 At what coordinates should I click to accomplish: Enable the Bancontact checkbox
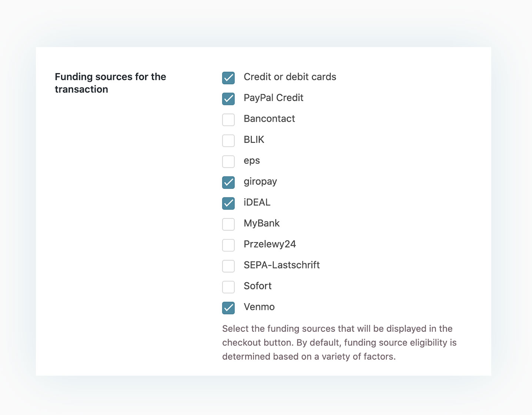pyautogui.click(x=228, y=120)
